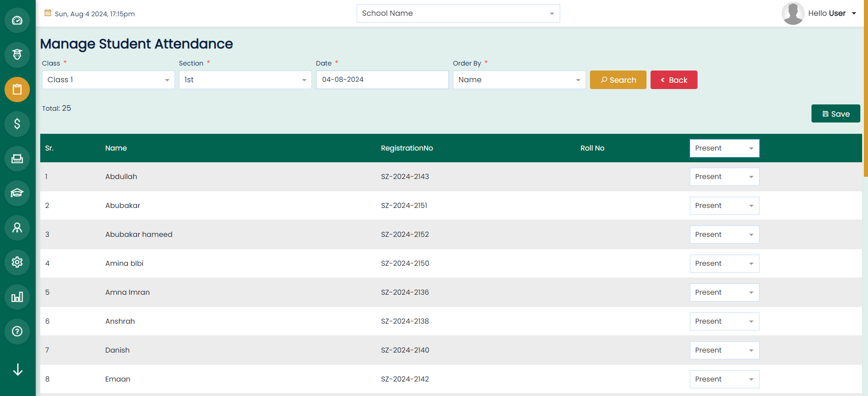Click the red Back button
This screenshot has width=868, height=396.
click(x=674, y=80)
